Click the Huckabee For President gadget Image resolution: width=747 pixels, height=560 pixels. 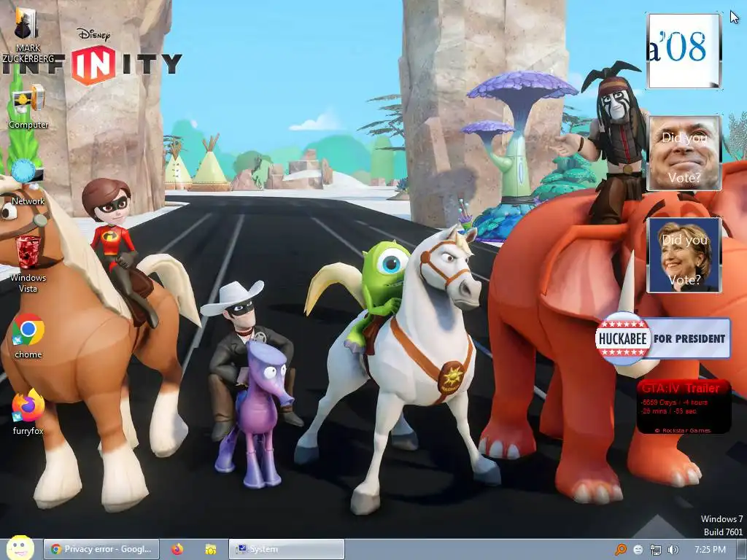[662, 338]
